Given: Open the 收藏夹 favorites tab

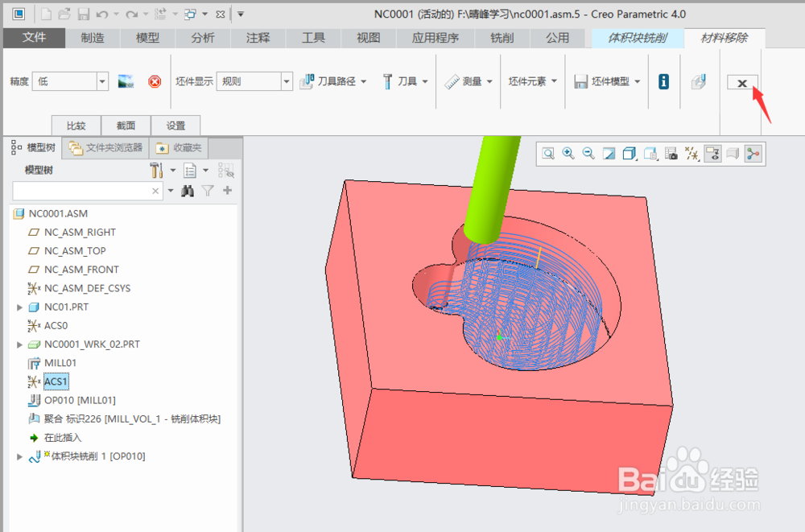Looking at the screenshot, I should tap(180, 148).
